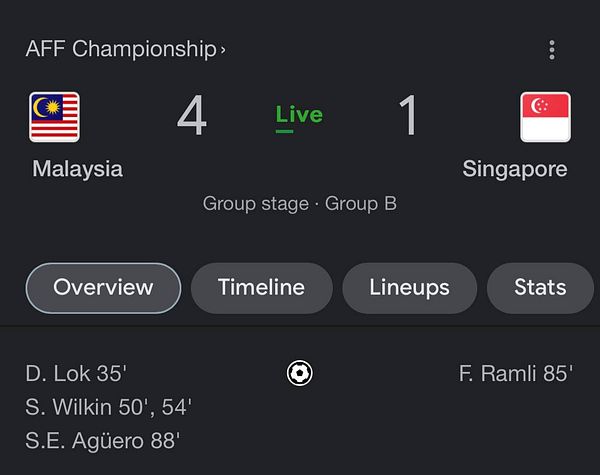Tap the Singapore flag icon
Viewport: 600px width, 475px height.
[x=545, y=117]
